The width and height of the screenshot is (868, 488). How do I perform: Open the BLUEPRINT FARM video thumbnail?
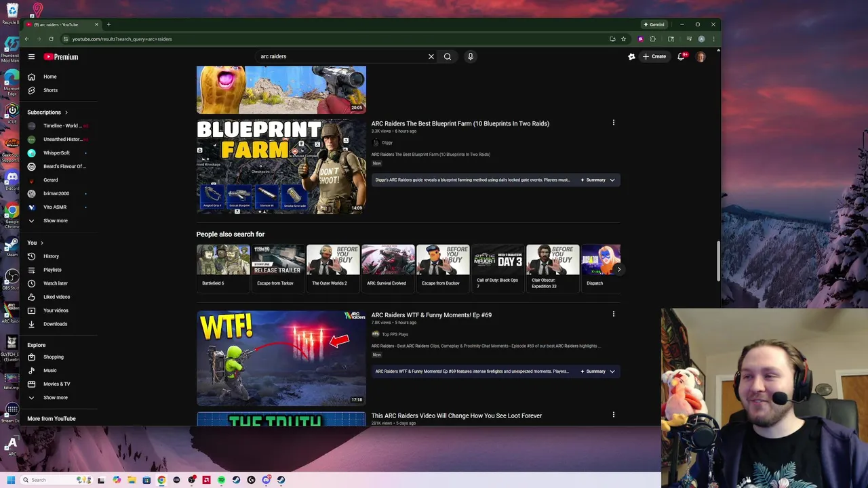click(281, 167)
